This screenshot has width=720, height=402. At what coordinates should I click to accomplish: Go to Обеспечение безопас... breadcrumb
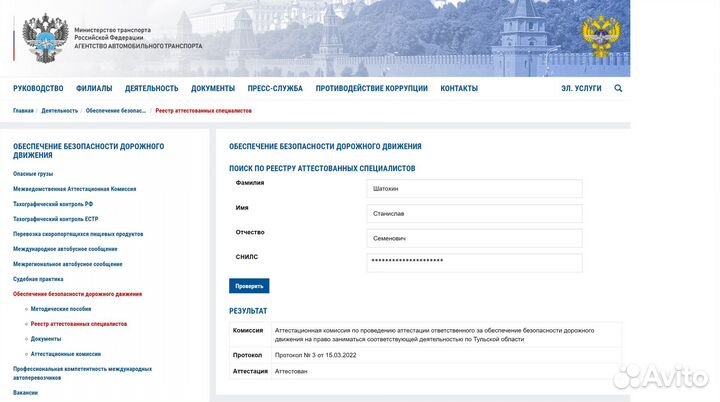116,111
